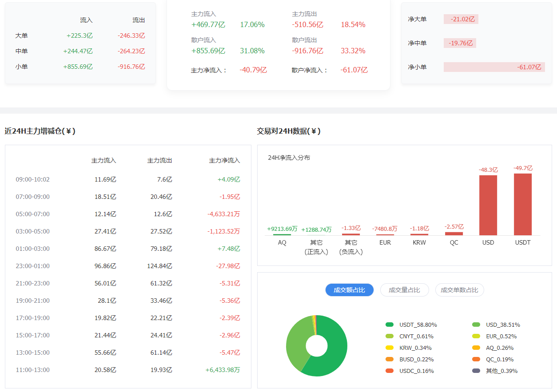Click the QC bar in the chart

click(454, 234)
